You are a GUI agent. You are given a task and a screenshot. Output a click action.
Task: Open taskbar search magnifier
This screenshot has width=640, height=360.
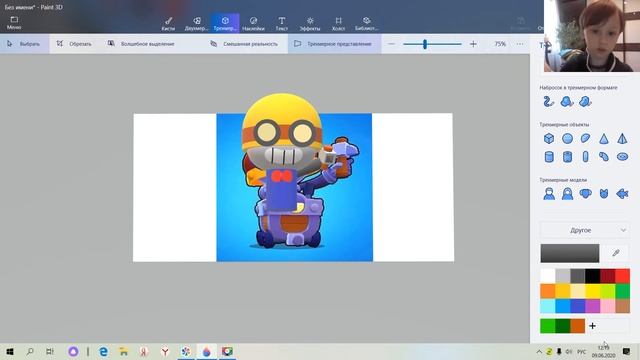coord(30,351)
